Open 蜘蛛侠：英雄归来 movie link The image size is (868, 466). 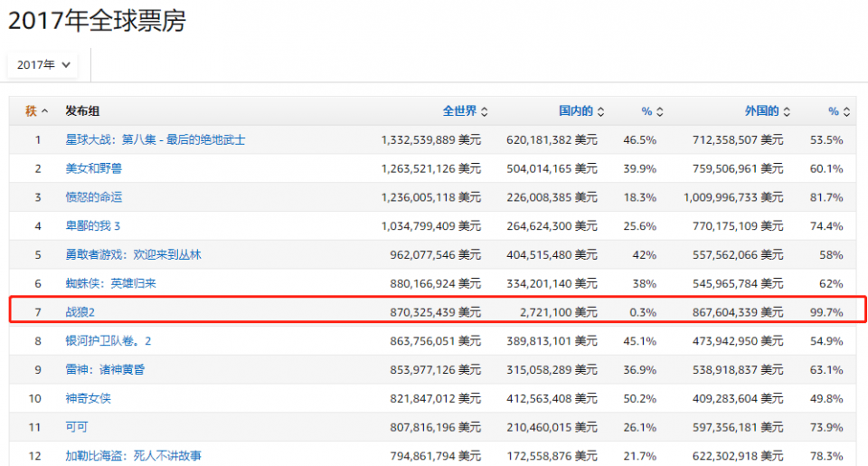[110, 283]
